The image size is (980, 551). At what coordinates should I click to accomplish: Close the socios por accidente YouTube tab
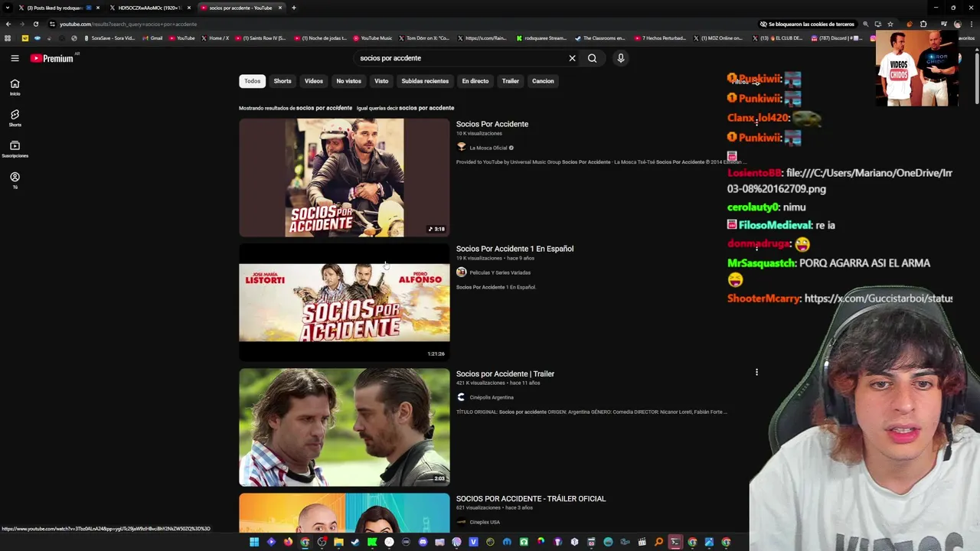280,8
